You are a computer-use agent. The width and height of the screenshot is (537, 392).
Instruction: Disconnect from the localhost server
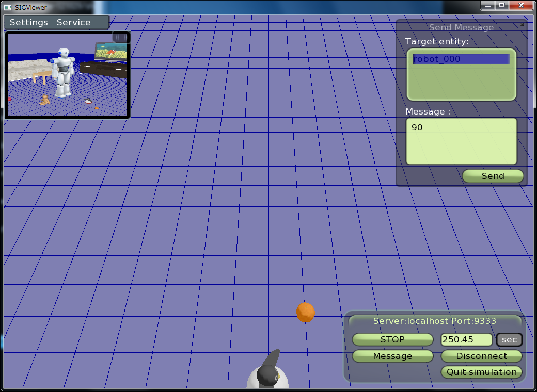tap(481, 356)
